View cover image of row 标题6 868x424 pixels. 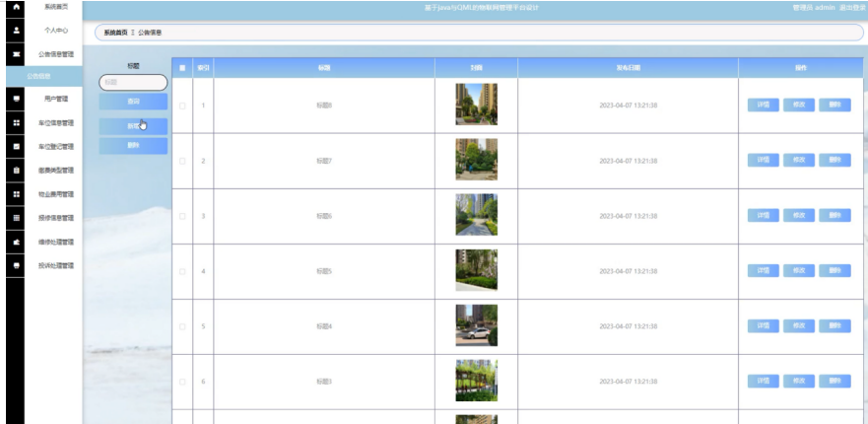tap(476, 215)
